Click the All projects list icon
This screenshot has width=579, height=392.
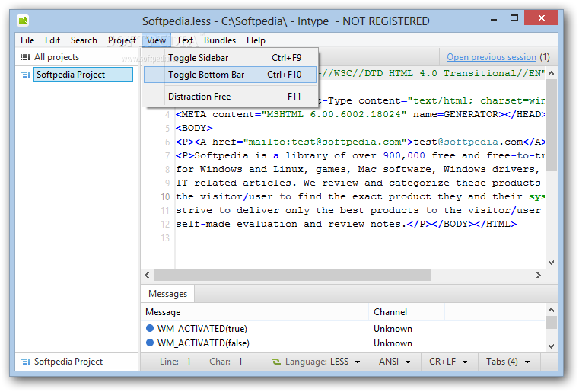click(x=25, y=57)
